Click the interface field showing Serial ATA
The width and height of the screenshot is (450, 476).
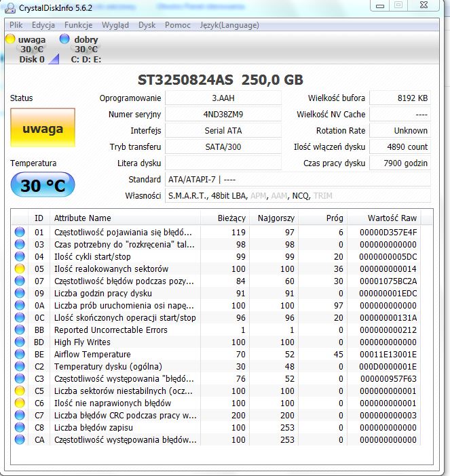pos(223,131)
